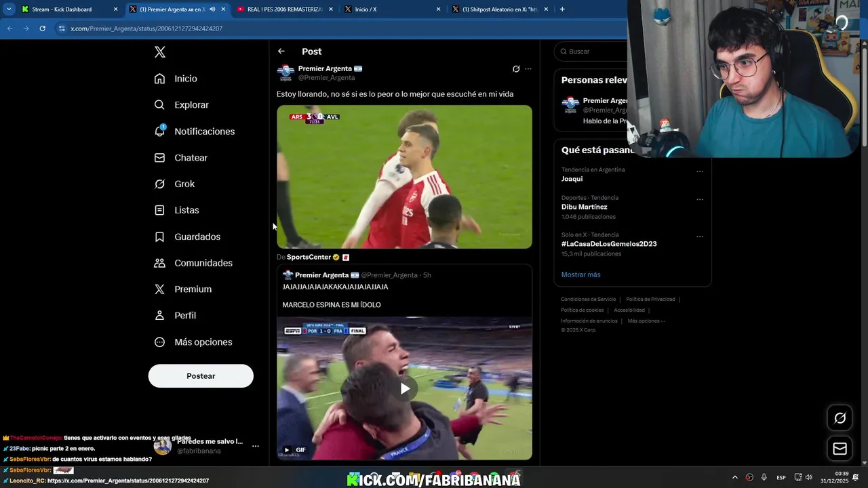Viewport: 868px width, 488px height.
Task: Mute audio on Premier Argenta tab
Action: pos(212,9)
